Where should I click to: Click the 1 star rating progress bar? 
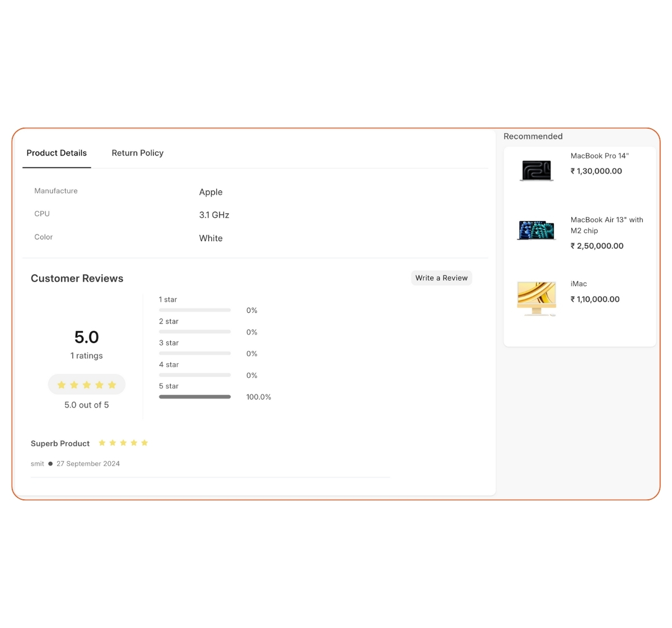click(x=195, y=310)
